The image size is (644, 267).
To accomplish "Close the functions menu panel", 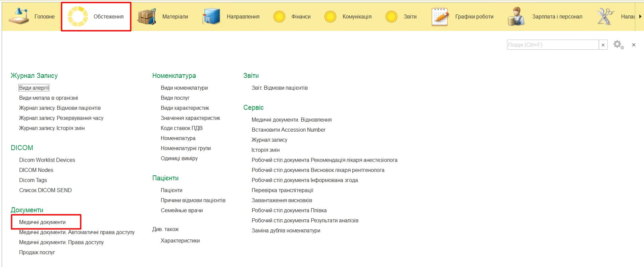I will tap(634, 45).
